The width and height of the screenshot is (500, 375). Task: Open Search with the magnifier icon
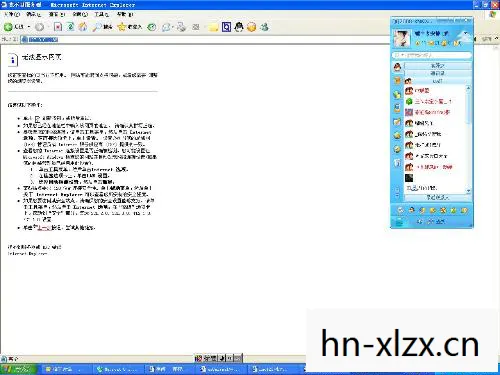pyautogui.click(x=103, y=27)
